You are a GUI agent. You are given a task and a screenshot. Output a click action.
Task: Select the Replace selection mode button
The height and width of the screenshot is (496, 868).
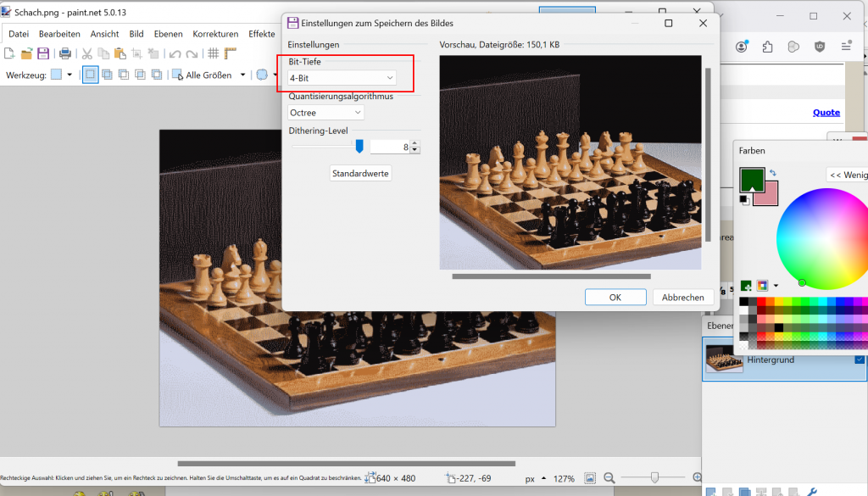(x=90, y=75)
